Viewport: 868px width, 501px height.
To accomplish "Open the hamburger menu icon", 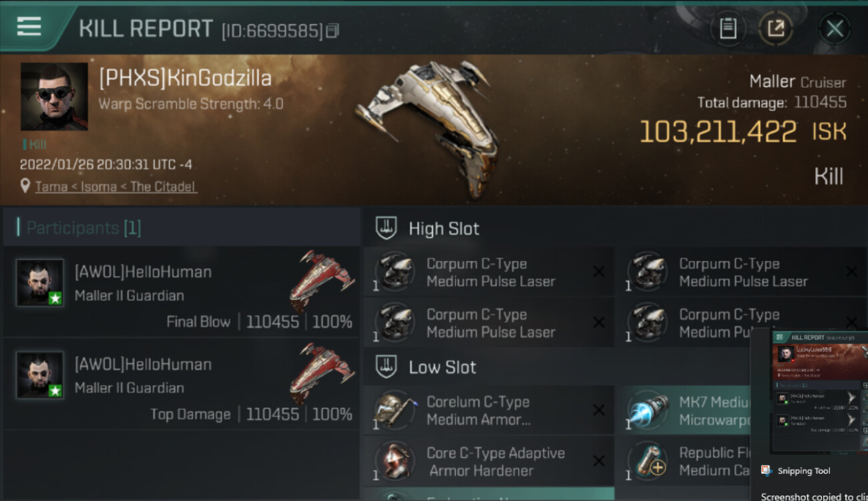I will pyautogui.click(x=29, y=26).
